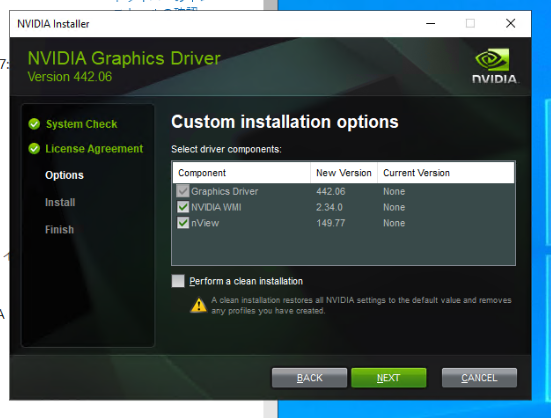Select the Install step in sidebar
Viewport: 551px width, 418px height.
click(x=60, y=202)
